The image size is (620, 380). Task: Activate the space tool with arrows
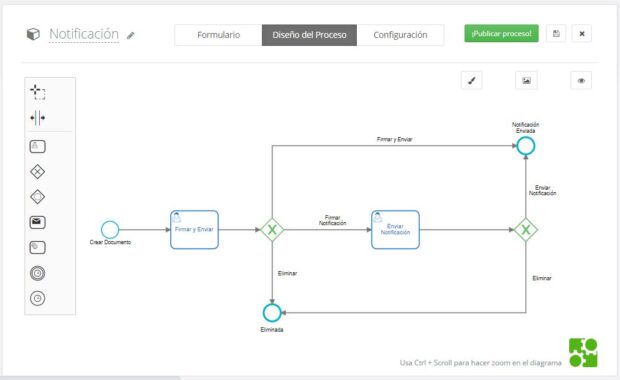(x=38, y=118)
